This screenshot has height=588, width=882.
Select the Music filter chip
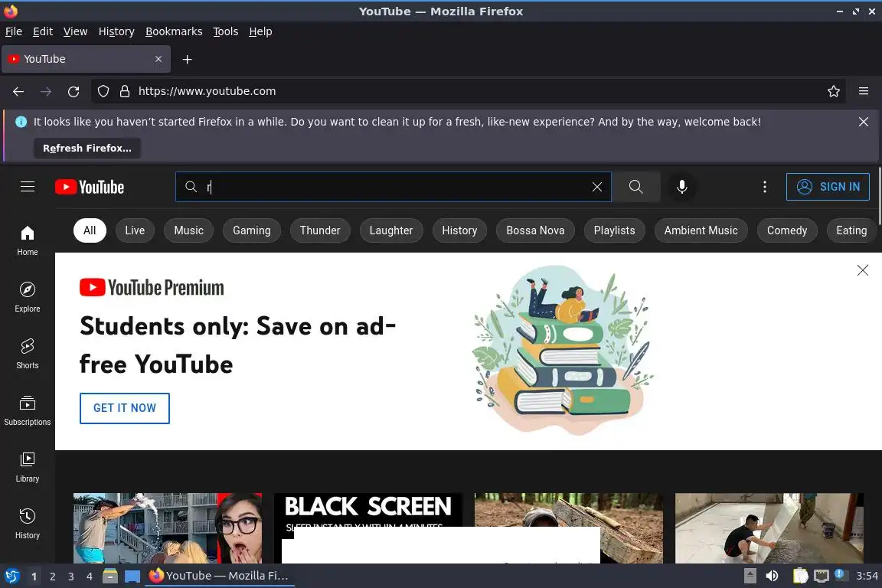189,230
